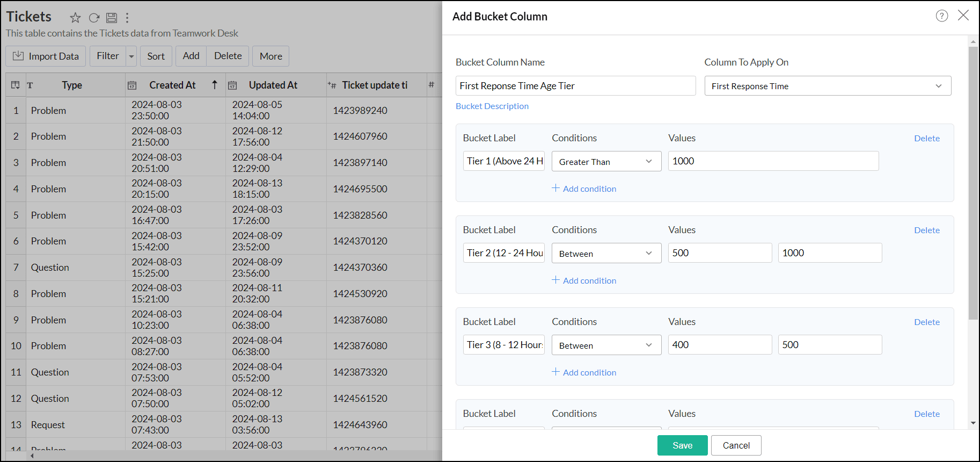Click the Bucket Description link
This screenshot has height=462, width=980.
pyautogui.click(x=492, y=106)
